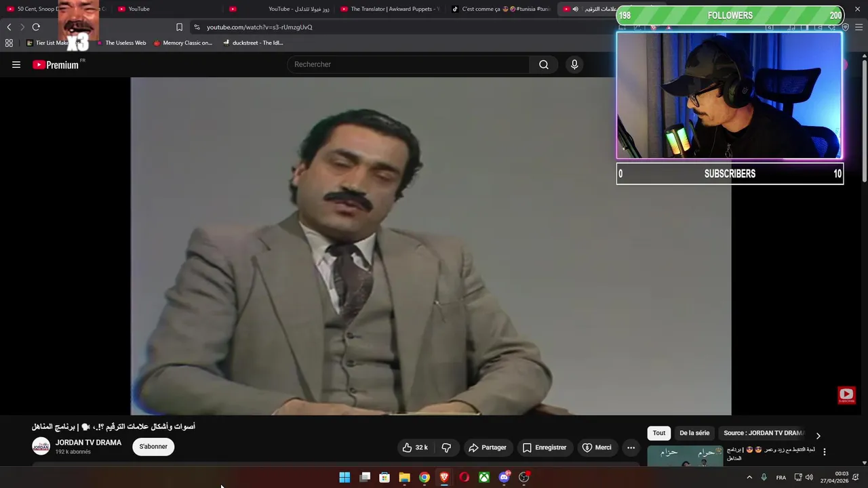Open the suggested video thumbnail
This screenshot has width=868, height=488.
pyautogui.click(x=685, y=456)
